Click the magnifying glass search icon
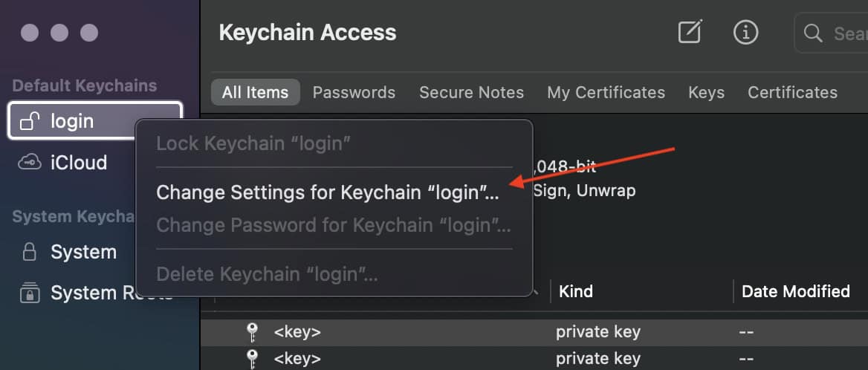 pos(814,33)
